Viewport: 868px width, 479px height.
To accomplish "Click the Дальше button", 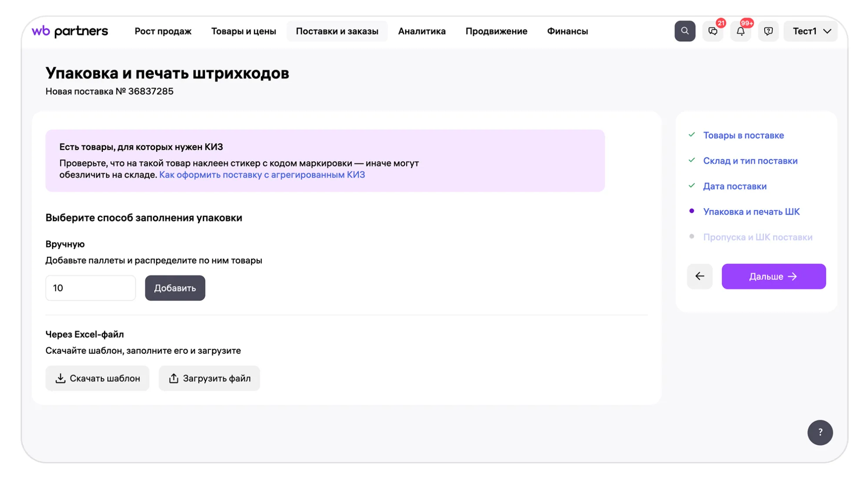I will [x=773, y=276].
